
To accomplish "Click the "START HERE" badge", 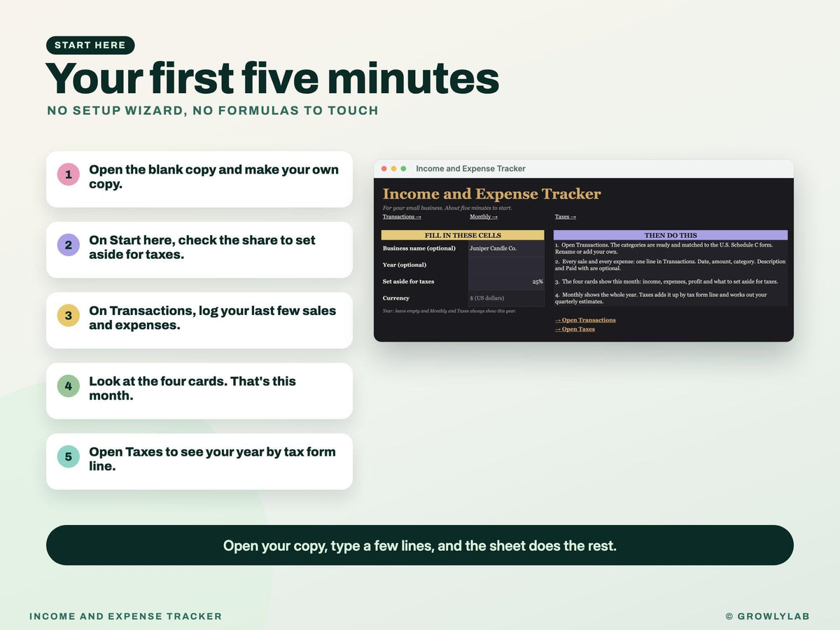I will 90,45.
